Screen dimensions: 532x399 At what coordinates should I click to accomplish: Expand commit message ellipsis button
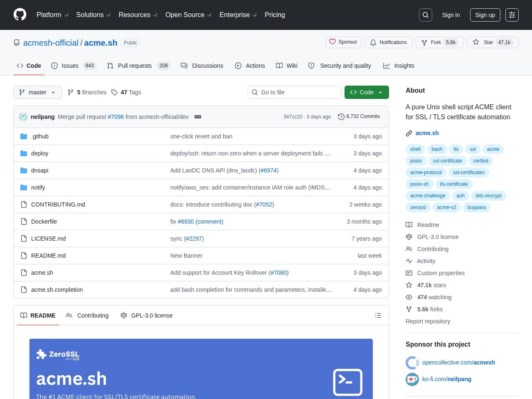coord(198,117)
